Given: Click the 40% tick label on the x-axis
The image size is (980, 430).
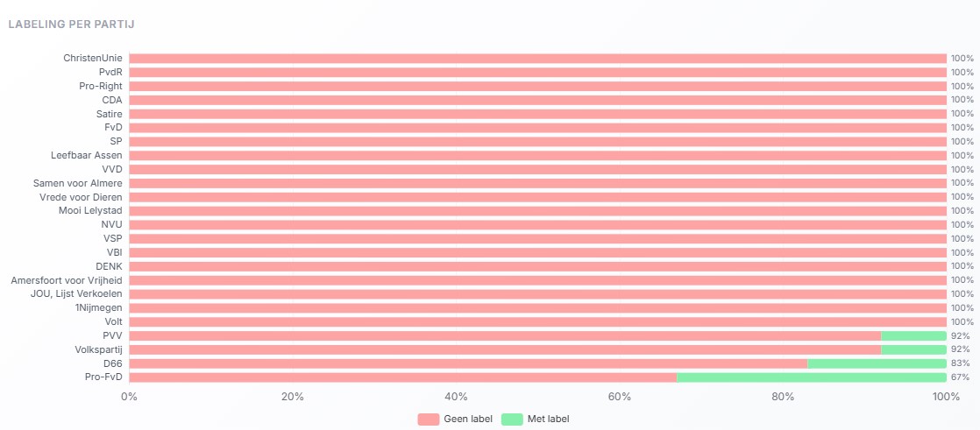Looking at the screenshot, I should pyautogui.click(x=456, y=398).
